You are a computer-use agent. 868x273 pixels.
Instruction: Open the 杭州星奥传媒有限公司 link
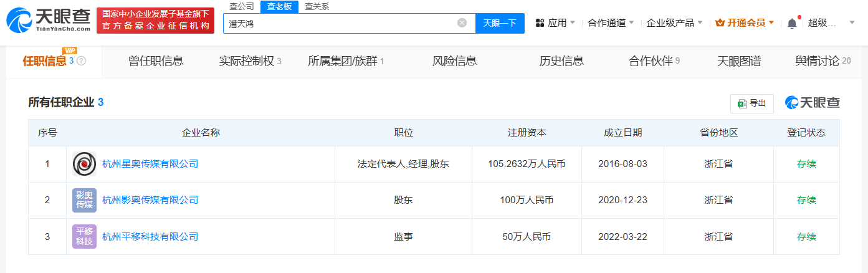coord(150,164)
